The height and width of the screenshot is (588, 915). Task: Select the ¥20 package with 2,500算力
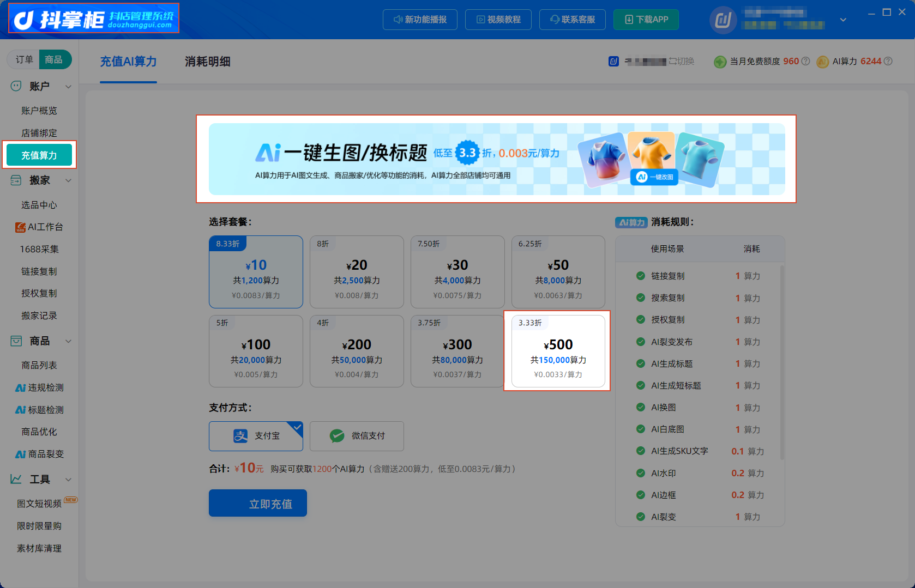pos(357,272)
